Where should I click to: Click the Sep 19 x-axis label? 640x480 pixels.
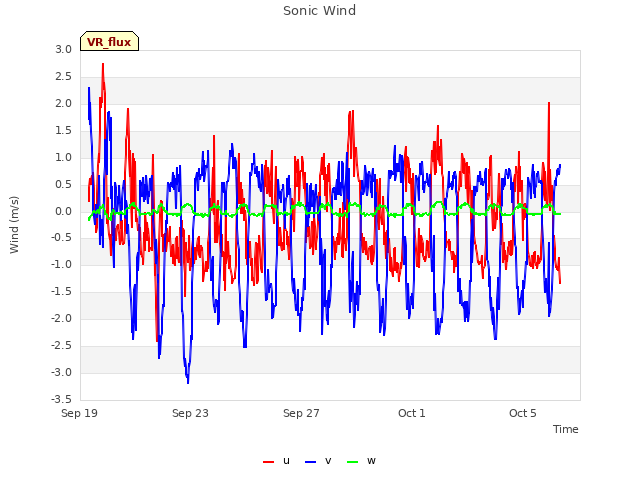(x=80, y=413)
